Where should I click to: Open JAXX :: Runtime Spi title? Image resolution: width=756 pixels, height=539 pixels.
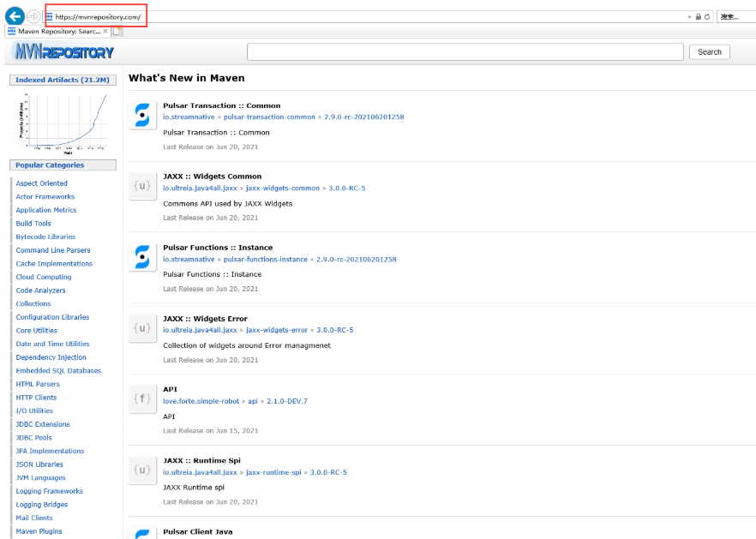(x=201, y=460)
